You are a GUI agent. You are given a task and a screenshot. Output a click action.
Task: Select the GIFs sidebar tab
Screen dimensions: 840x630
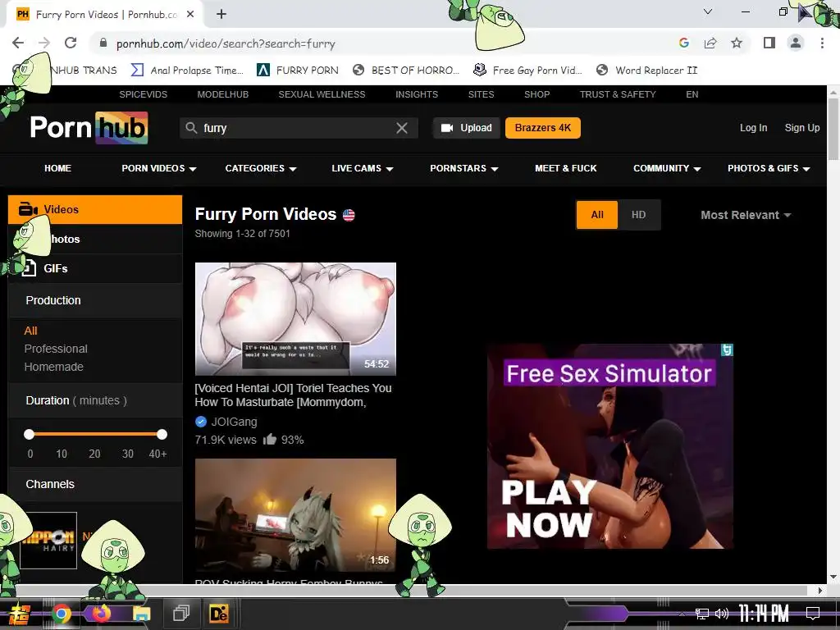coord(95,268)
